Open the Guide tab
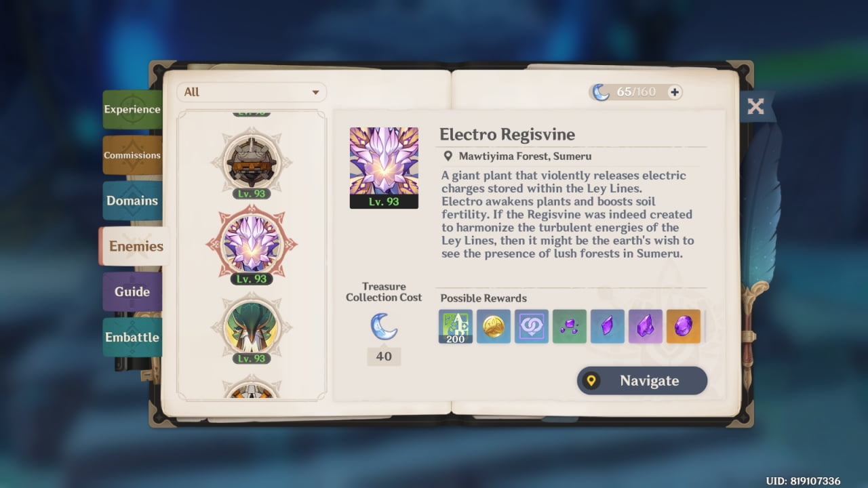Viewport: 868px width, 488px height. (x=132, y=291)
